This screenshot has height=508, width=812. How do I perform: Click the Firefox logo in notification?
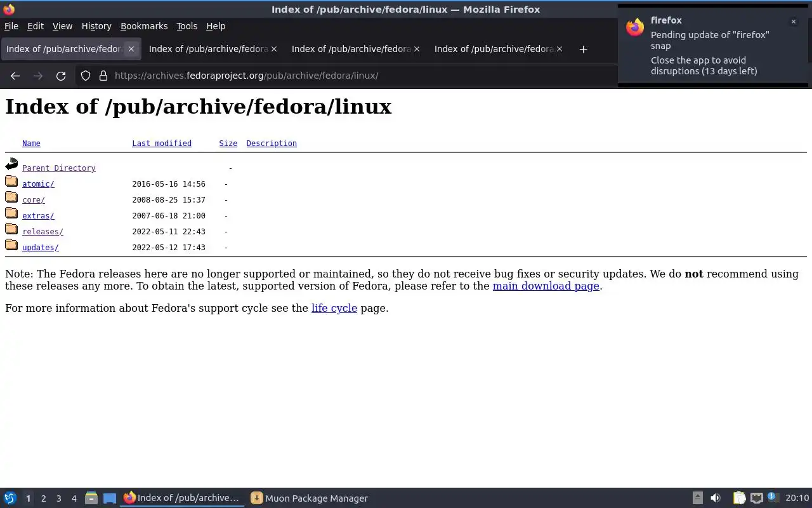tap(635, 27)
